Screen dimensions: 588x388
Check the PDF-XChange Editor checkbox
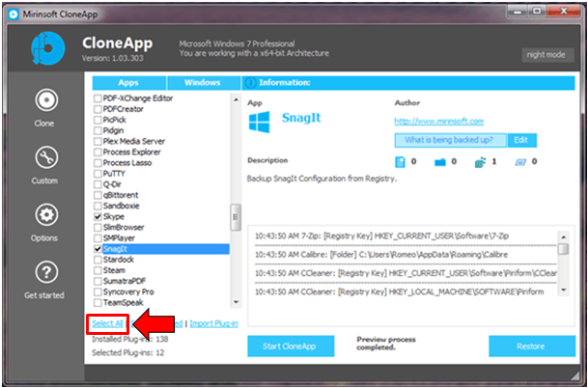point(98,98)
